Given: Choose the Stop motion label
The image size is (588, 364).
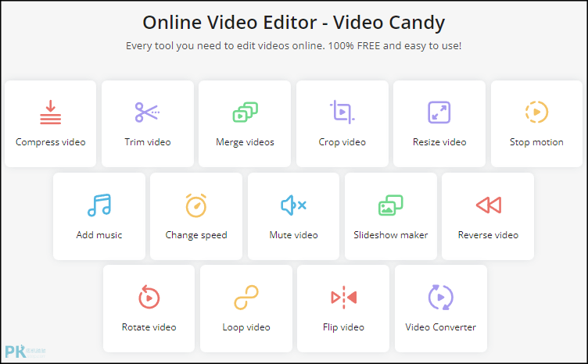Looking at the screenshot, I should click(536, 142).
